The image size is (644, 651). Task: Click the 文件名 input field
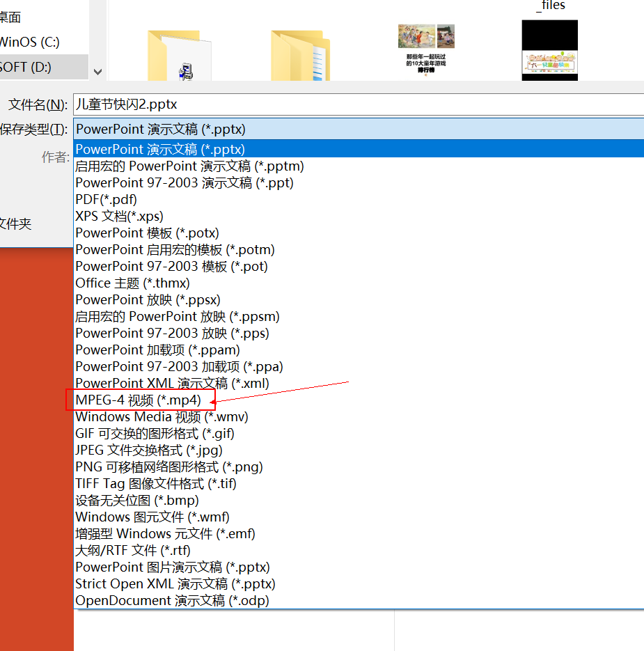359,104
